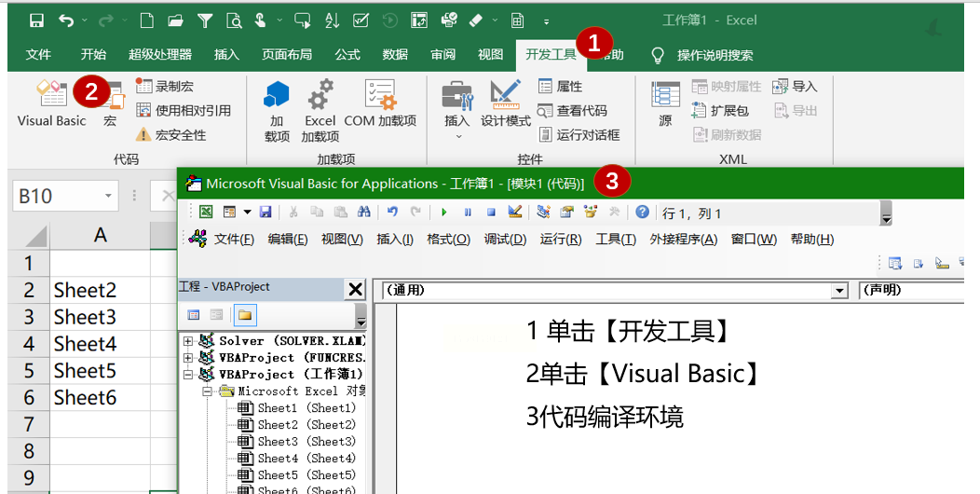Open Customize Quick Access Toolbar dropdown

point(546,21)
